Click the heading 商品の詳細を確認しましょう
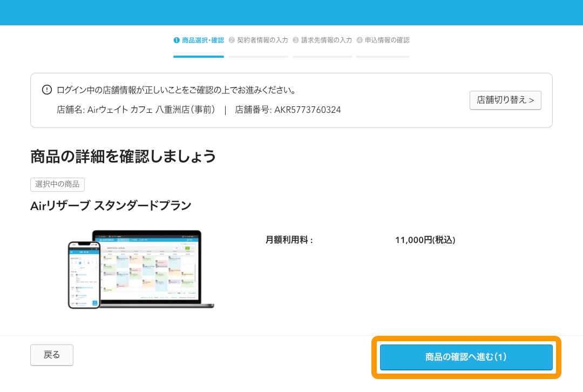 point(123,157)
